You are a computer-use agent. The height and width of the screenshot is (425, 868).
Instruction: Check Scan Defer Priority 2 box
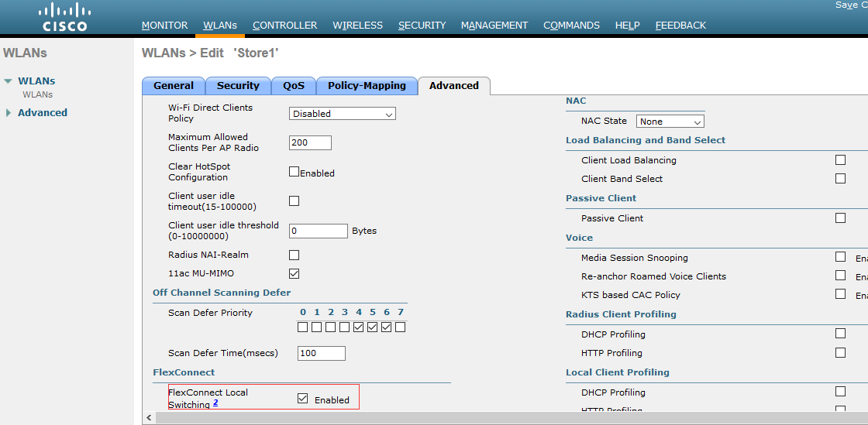[x=330, y=327]
